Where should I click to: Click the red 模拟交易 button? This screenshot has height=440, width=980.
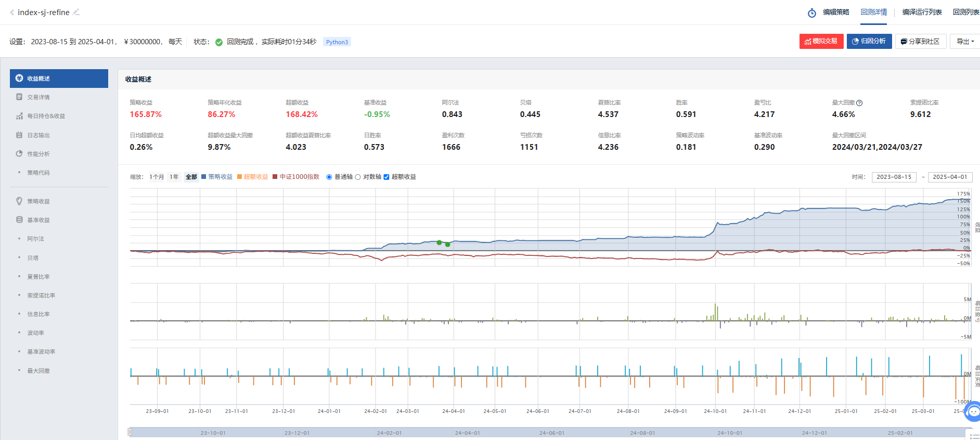pyautogui.click(x=821, y=42)
